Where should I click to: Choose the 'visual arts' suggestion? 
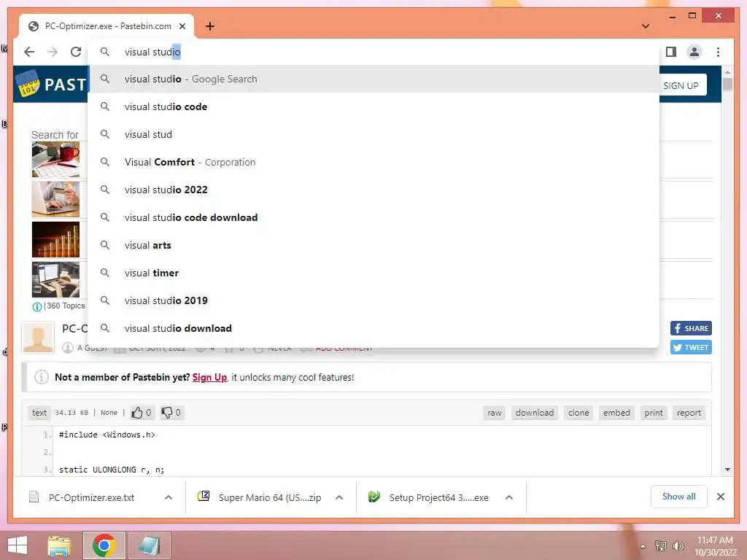point(373,245)
